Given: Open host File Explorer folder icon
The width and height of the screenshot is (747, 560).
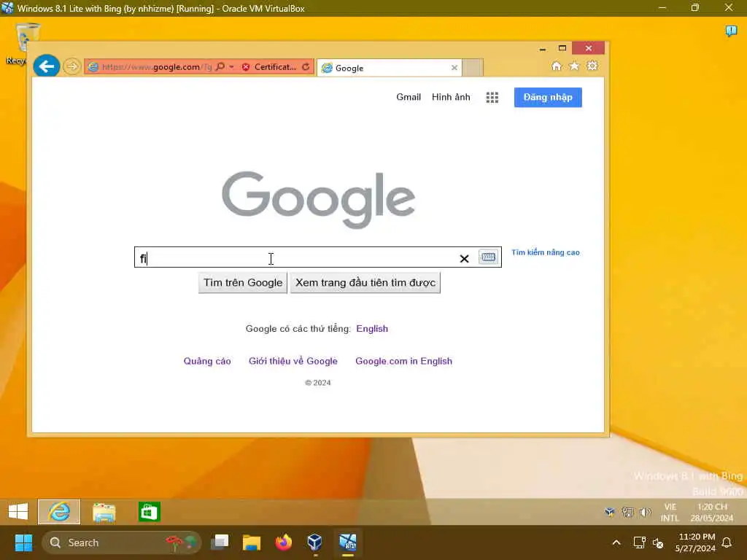Looking at the screenshot, I should [x=251, y=542].
